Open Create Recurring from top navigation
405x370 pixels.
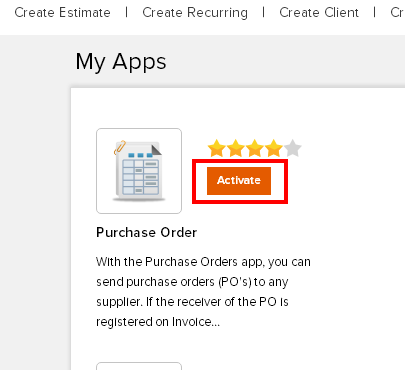pyautogui.click(x=195, y=13)
